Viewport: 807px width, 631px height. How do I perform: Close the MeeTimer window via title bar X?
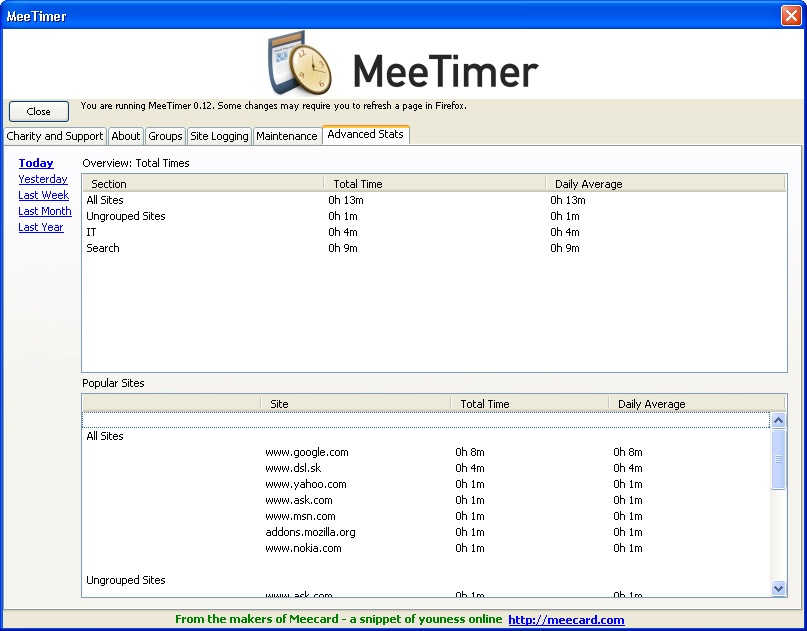(x=791, y=15)
